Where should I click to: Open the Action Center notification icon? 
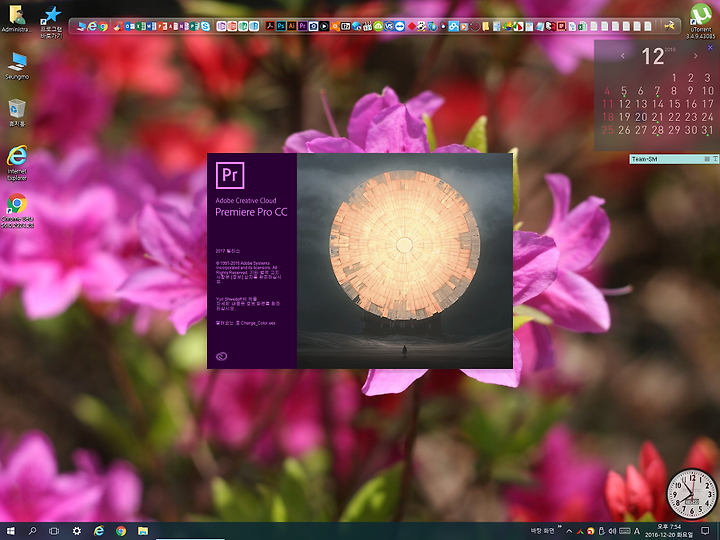pyautogui.click(x=705, y=531)
